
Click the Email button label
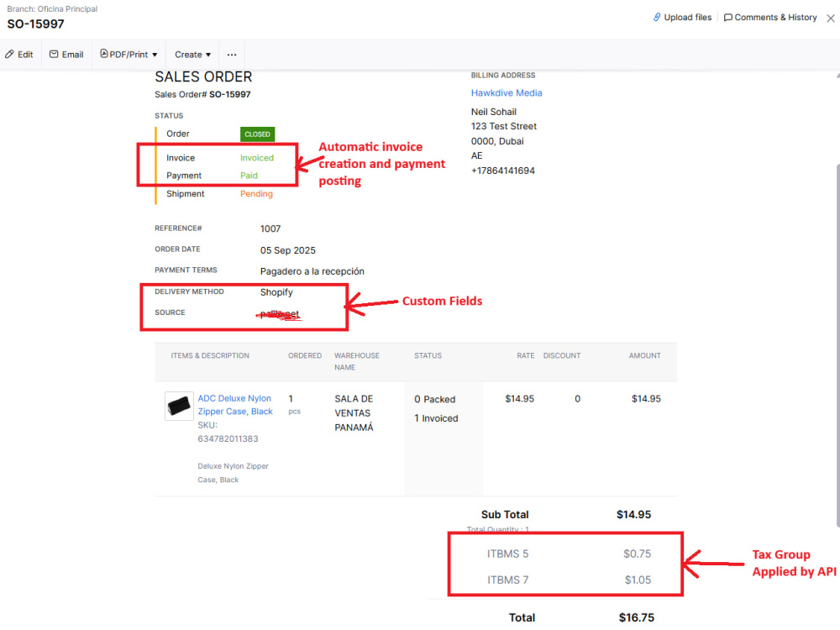pos(72,54)
